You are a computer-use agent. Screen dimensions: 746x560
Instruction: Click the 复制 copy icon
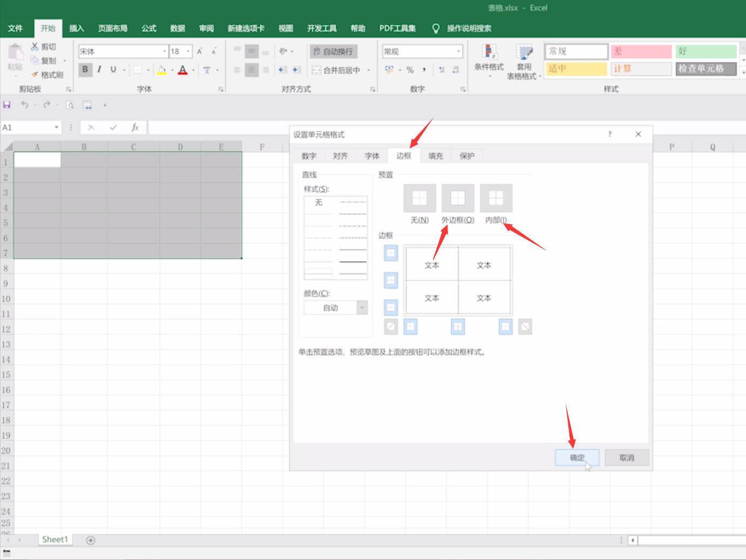[35, 60]
